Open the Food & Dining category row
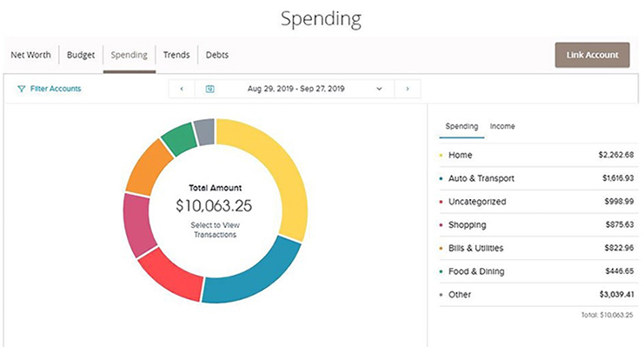Viewport: 644px width, 347px height. pyautogui.click(x=539, y=271)
